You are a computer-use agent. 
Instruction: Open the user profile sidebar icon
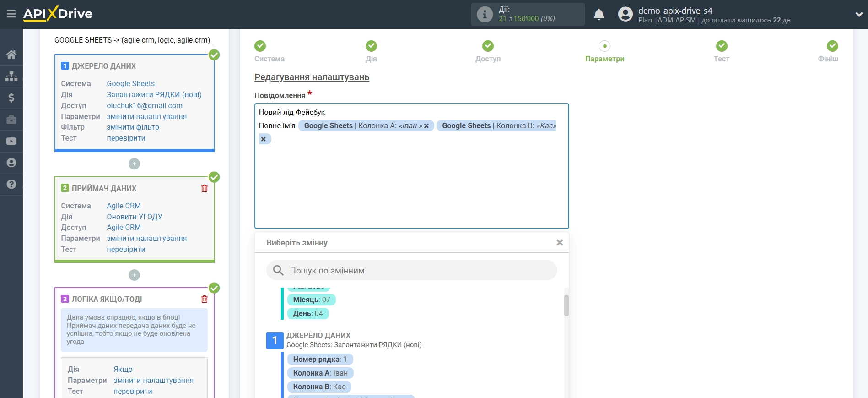tap(11, 163)
